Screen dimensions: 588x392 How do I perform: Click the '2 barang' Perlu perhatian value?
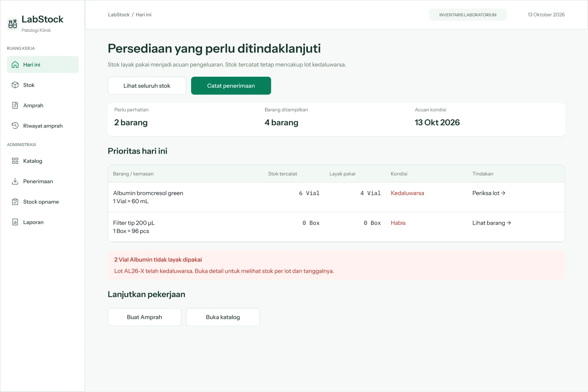[x=131, y=123]
